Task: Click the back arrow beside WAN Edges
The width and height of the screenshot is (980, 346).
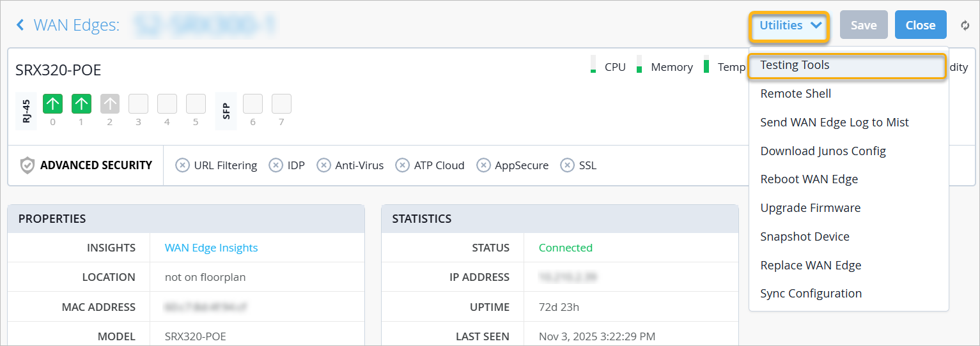Action: (x=20, y=25)
